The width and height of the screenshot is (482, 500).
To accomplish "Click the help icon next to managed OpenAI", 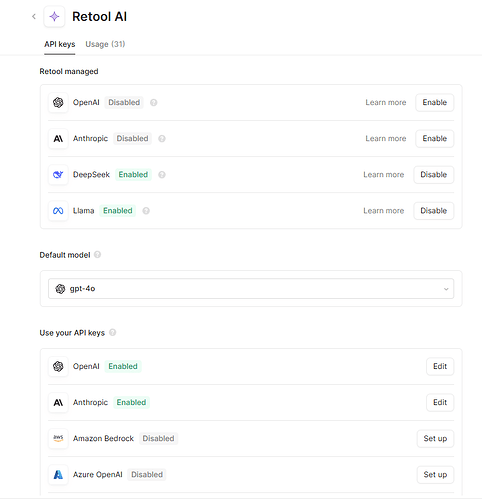I will 154,103.
